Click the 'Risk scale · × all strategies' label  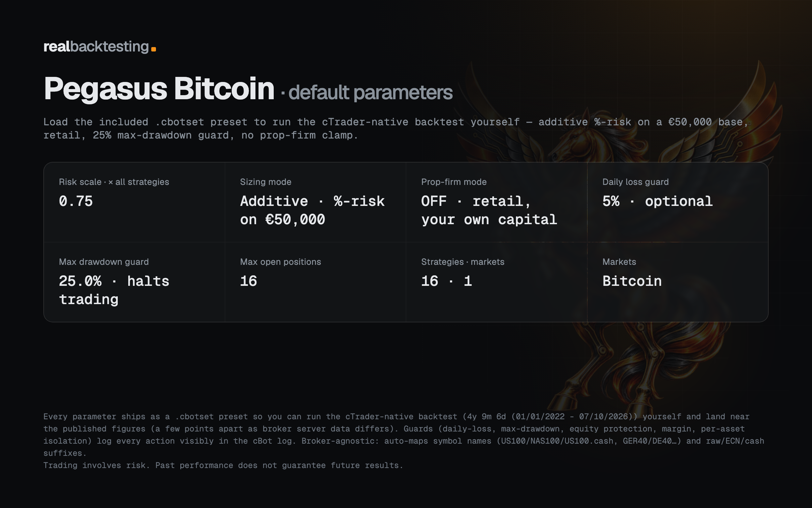click(x=114, y=182)
